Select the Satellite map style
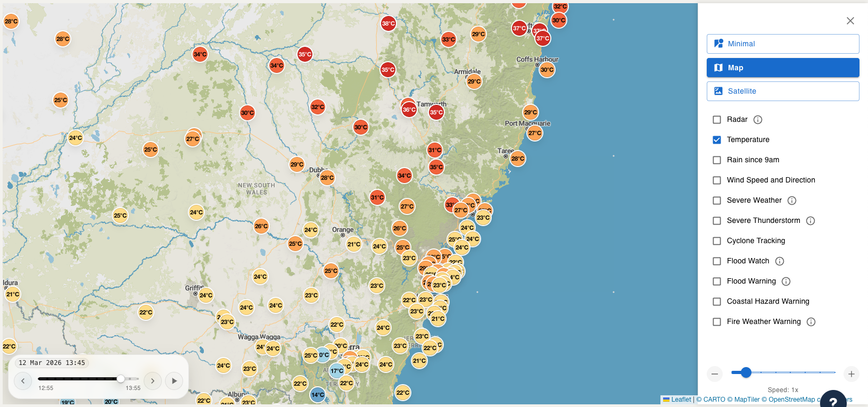 click(782, 91)
